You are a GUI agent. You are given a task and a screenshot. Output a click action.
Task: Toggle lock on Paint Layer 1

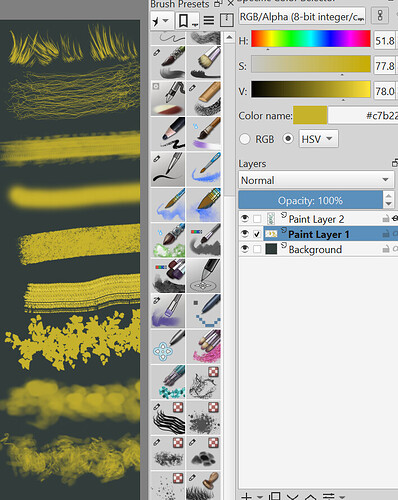point(386,235)
